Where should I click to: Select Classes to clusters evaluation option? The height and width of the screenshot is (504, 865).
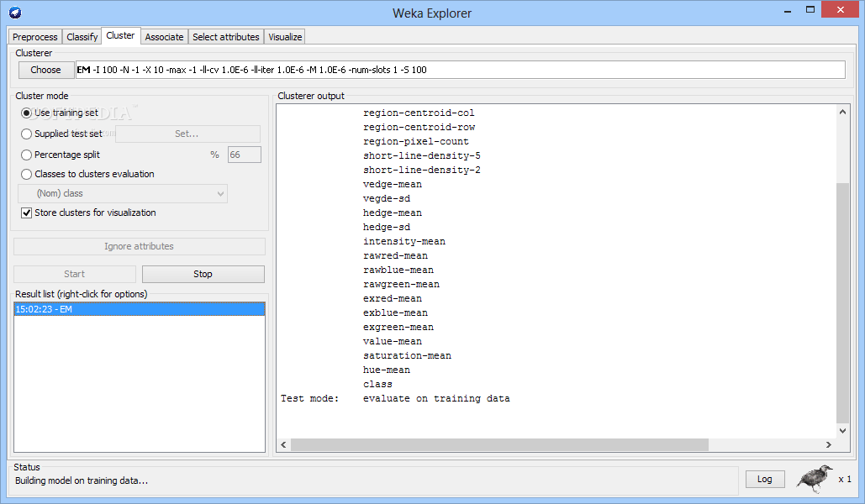pyautogui.click(x=26, y=174)
